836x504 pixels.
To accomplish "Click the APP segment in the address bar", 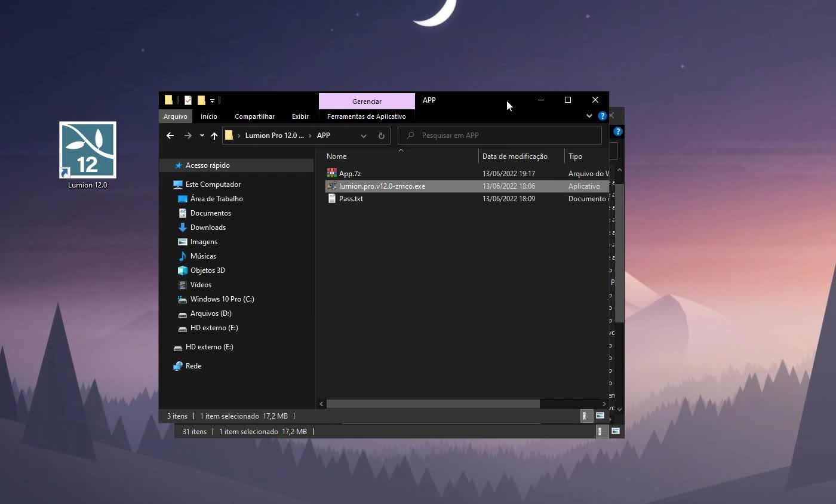I will click(x=324, y=136).
